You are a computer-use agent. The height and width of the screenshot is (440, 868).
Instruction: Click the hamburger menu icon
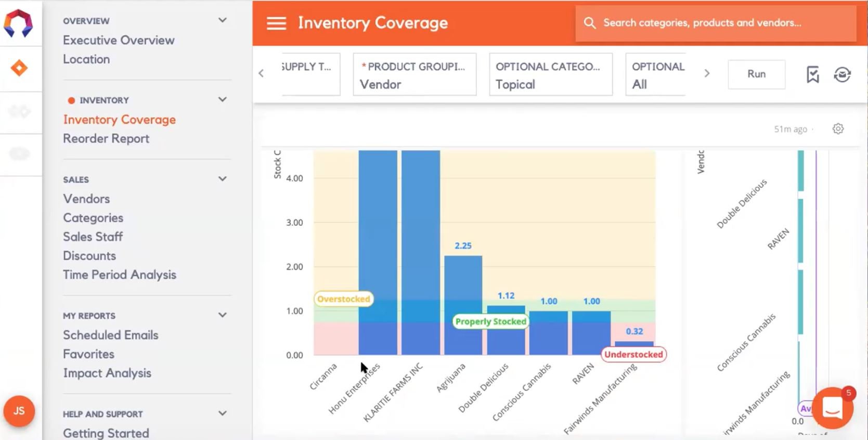pyautogui.click(x=276, y=23)
